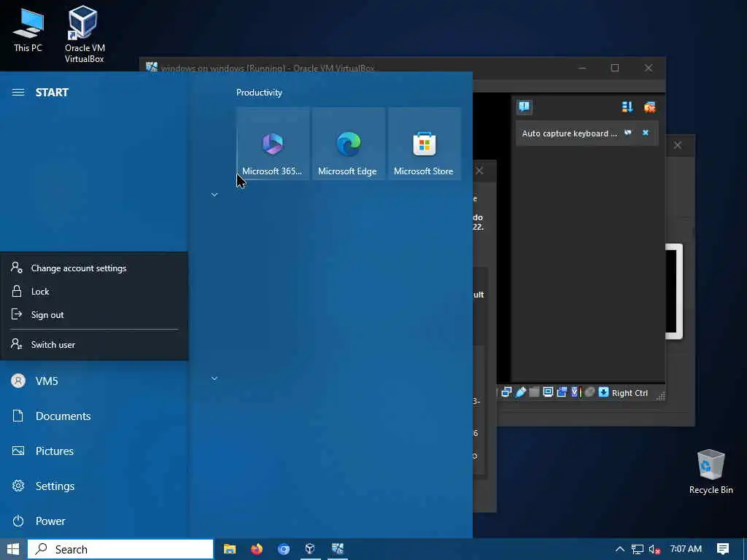
Task: Expand the chevron below the Productivity tiles
Action: [x=214, y=195]
